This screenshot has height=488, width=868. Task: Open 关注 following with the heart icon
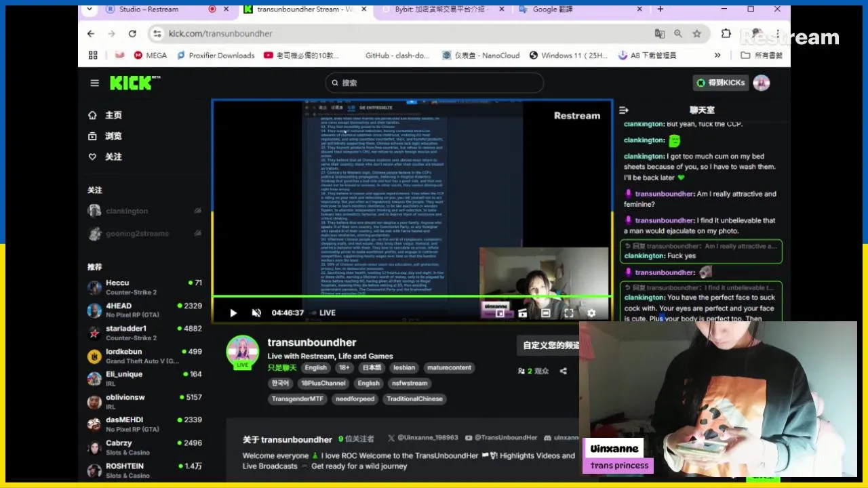tap(106, 157)
